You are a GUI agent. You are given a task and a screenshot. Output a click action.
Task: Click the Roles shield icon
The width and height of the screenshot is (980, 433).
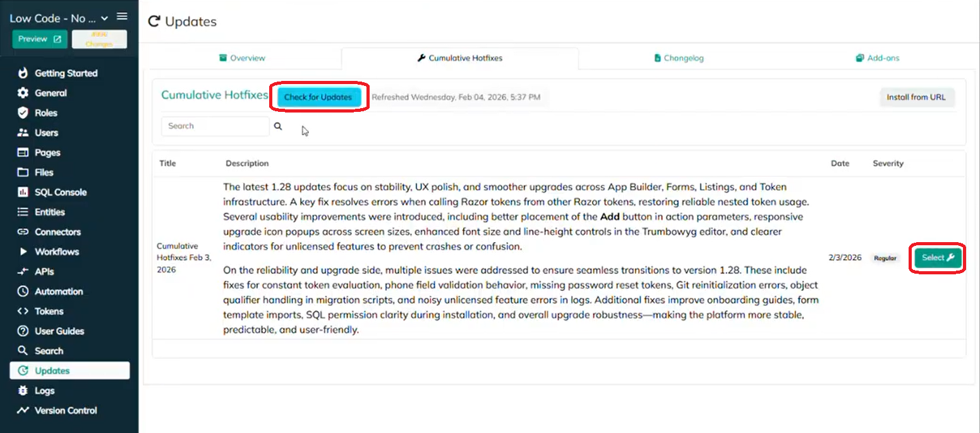[23, 113]
